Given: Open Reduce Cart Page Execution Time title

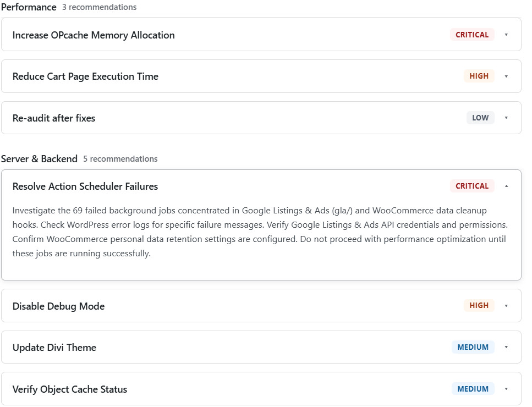Looking at the screenshot, I should tap(85, 76).
